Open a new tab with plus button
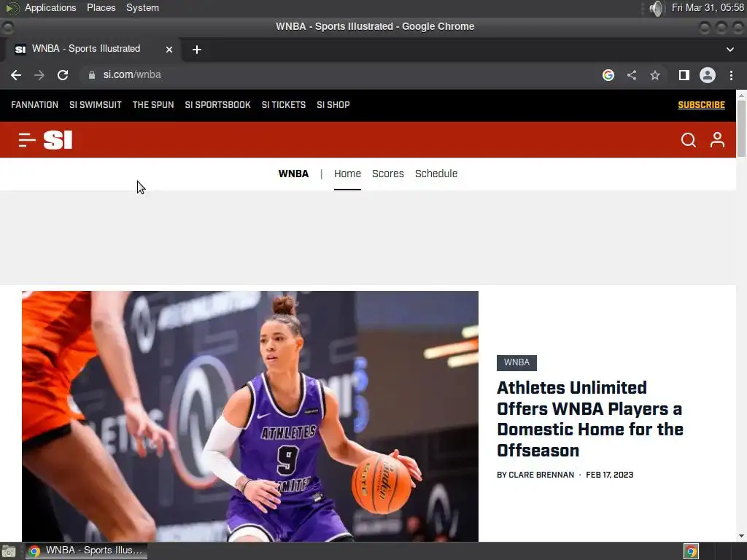 [197, 50]
